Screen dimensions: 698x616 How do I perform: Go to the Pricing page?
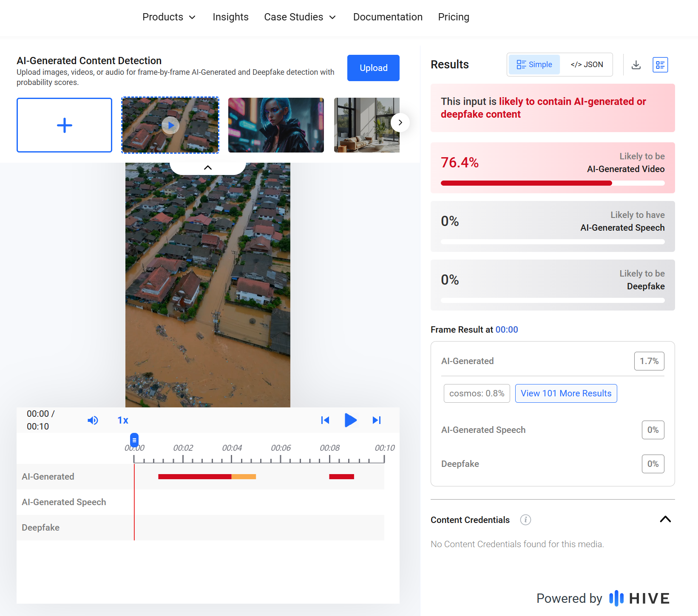pyautogui.click(x=454, y=17)
